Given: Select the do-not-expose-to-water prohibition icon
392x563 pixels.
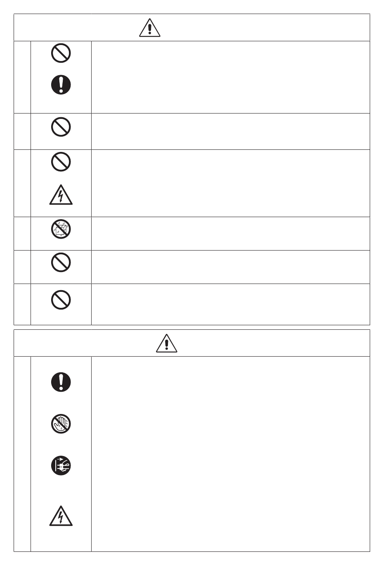Looking at the screenshot, I should click(x=61, y=229).
